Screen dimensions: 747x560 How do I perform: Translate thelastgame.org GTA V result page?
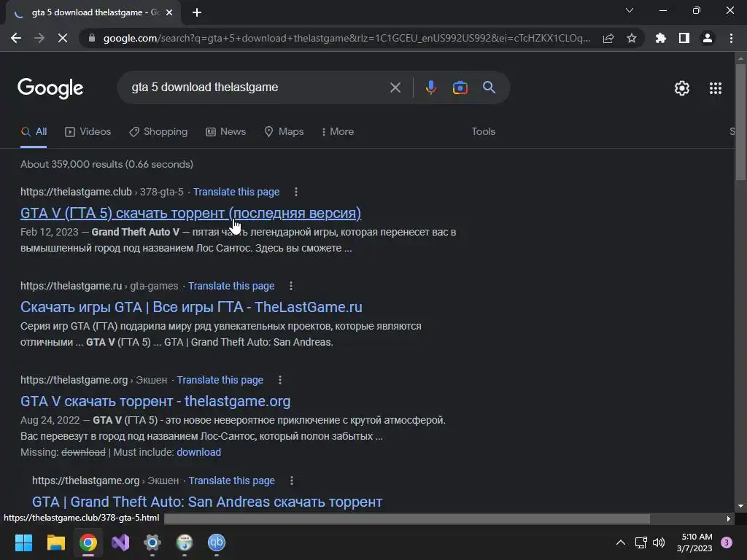tap(220, 380)
